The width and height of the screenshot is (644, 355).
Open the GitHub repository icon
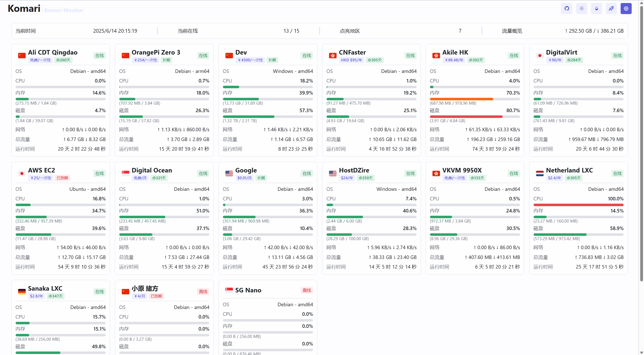click(x=567, y=9)
